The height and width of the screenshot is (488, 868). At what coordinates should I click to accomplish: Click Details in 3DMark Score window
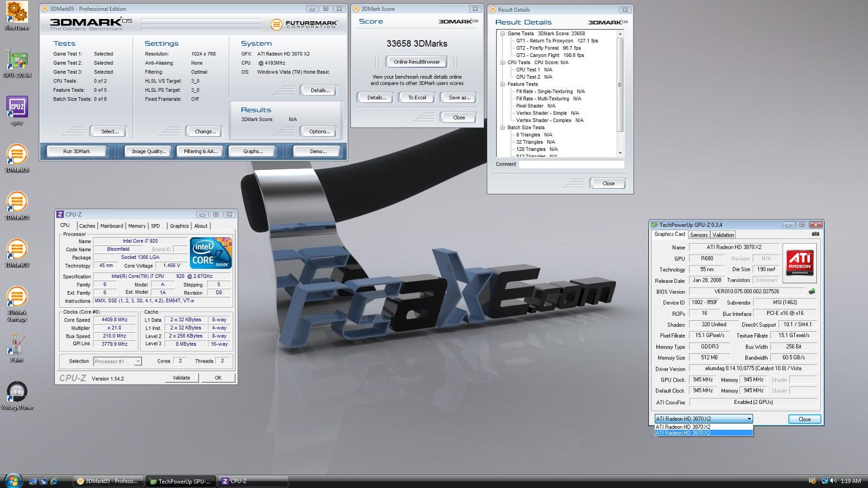(x=376, y=98)
